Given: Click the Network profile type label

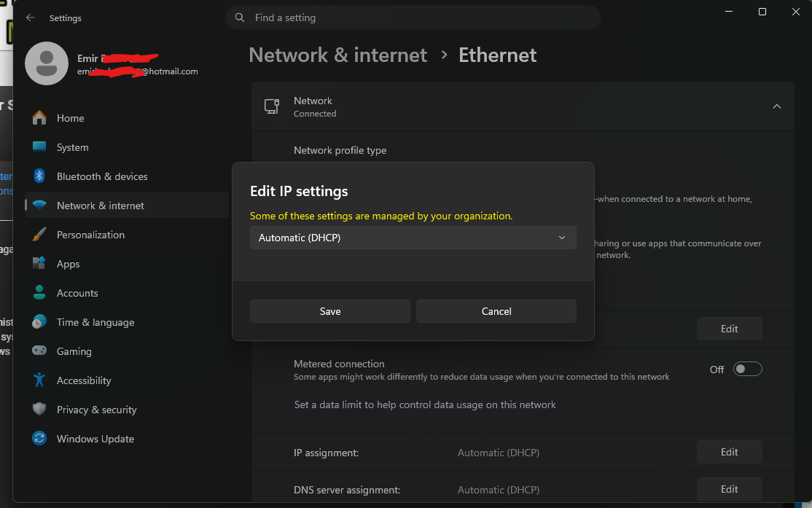Looking at the screenshot, I should pos(340,150).
